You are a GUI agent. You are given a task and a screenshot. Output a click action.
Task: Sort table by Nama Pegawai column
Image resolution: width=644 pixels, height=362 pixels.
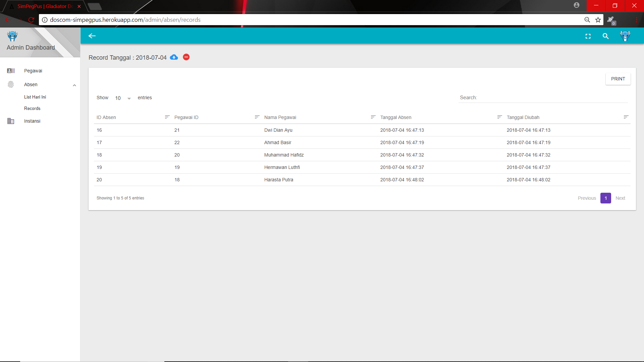tap(280, 117)
